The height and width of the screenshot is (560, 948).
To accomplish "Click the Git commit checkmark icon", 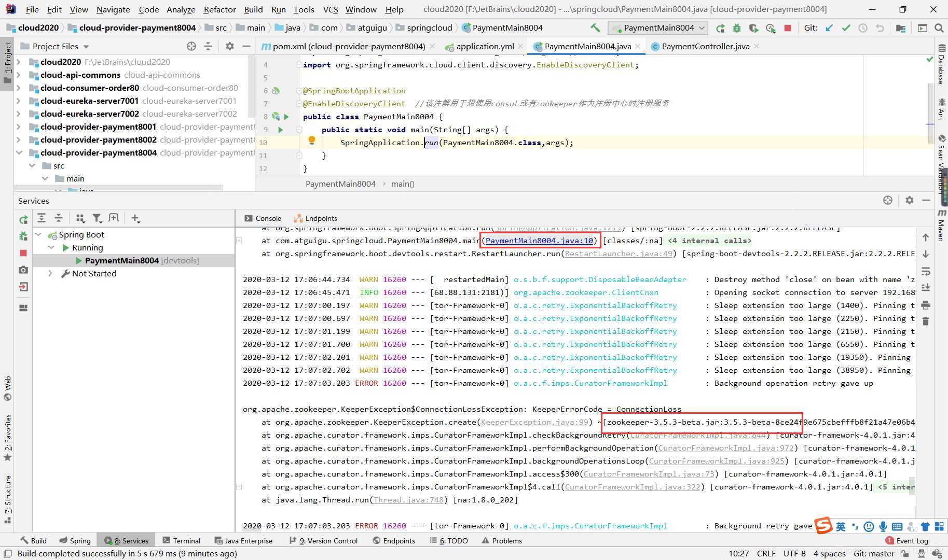I will pyautogui.click(x=846, y=28).
